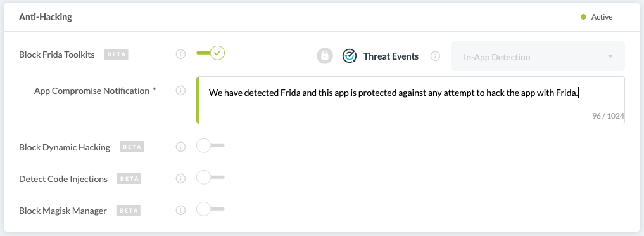The width and height of the screenshot is (644, 236).
Task: Enable Block Magisk Manager switch
Action: 211,209
